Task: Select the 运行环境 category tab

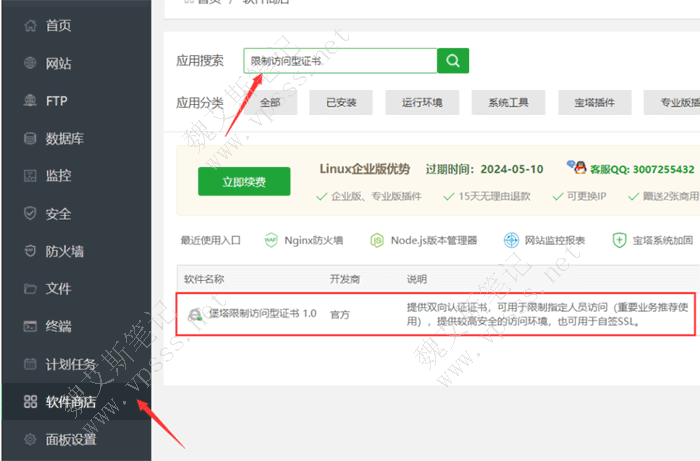Action: pos(422,103)
